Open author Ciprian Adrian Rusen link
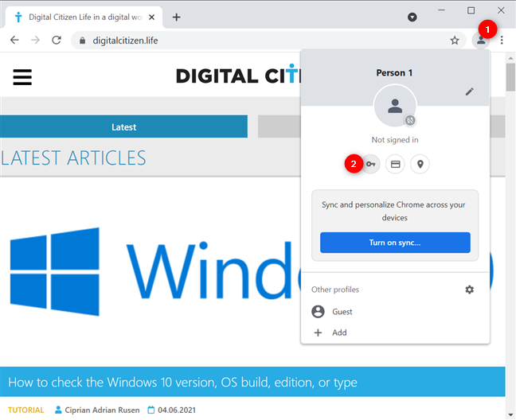 click(102, 410)
